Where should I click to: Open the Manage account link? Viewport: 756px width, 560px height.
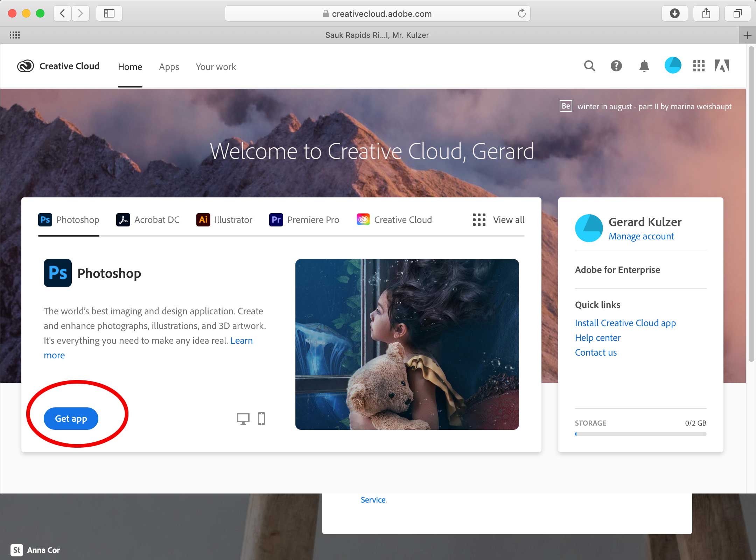(641, 236)
